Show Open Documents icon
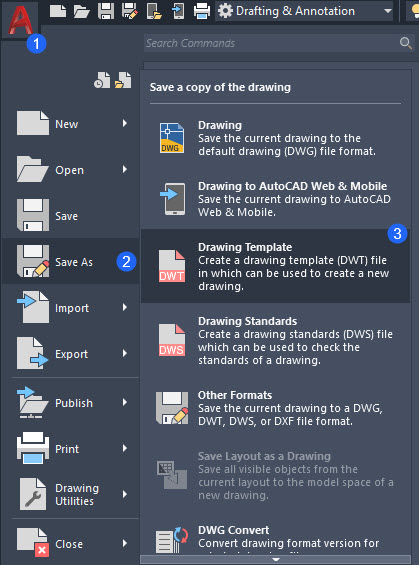The width and height of the screenshot is (419, 565). 123,80
